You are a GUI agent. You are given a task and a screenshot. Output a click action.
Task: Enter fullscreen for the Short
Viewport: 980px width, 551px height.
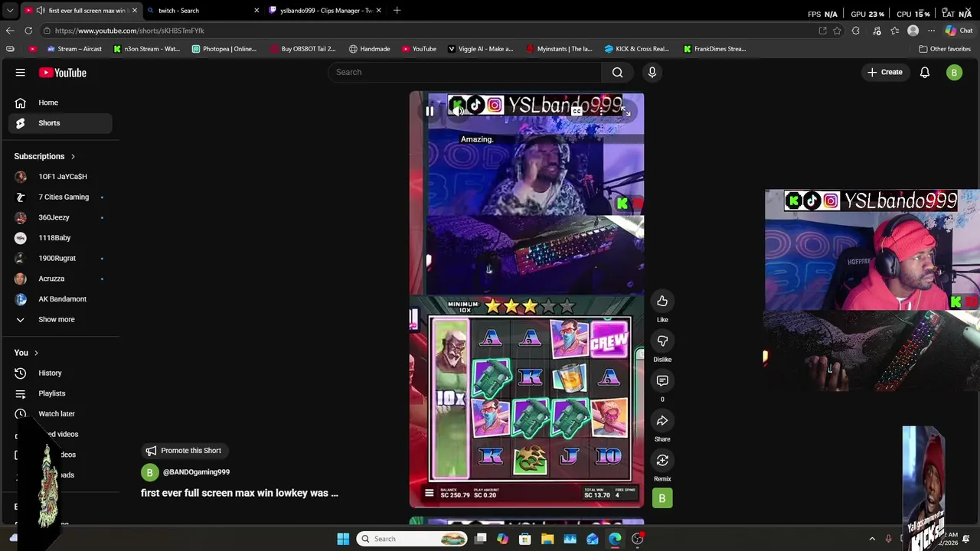[626, 112]
